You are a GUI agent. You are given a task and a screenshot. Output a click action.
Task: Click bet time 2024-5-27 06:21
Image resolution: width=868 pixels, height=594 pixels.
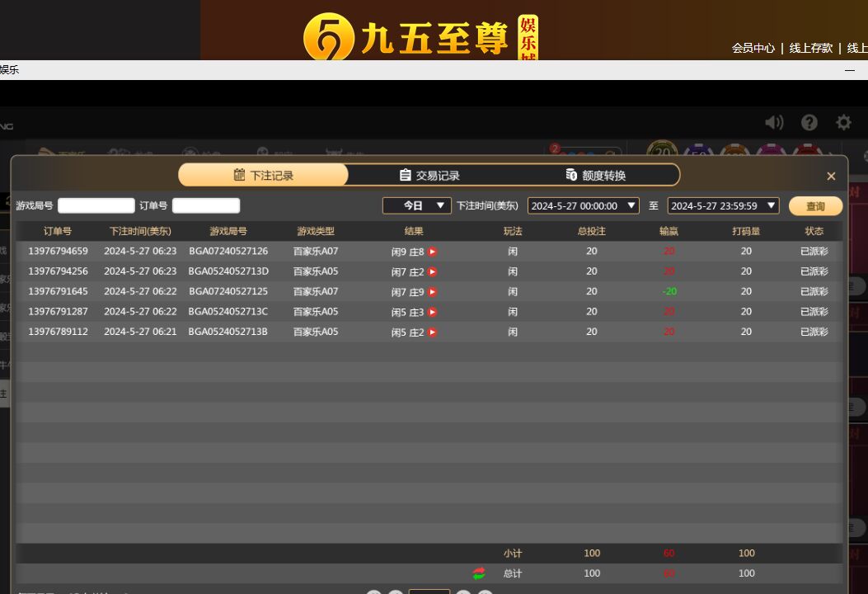tap(140, 332)
